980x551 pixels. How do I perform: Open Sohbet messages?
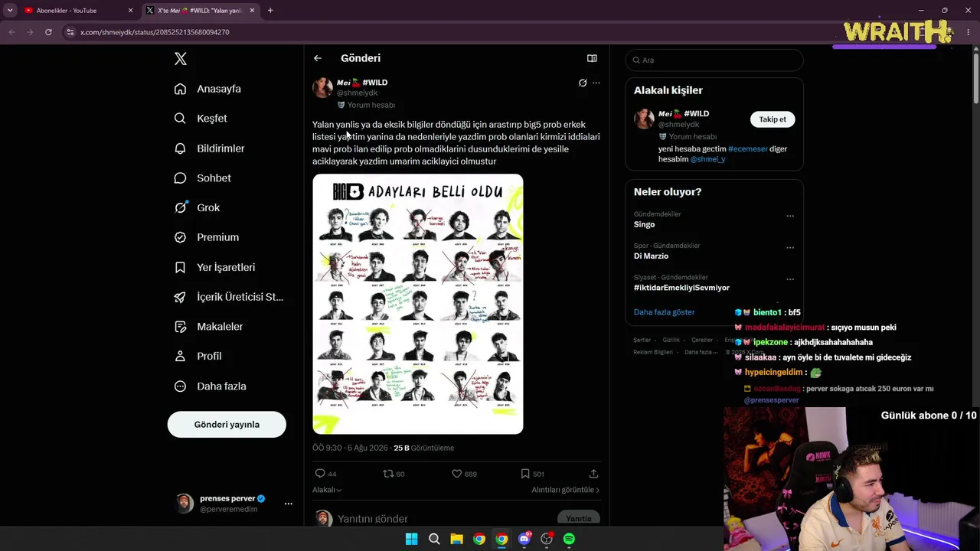[202, 178]
